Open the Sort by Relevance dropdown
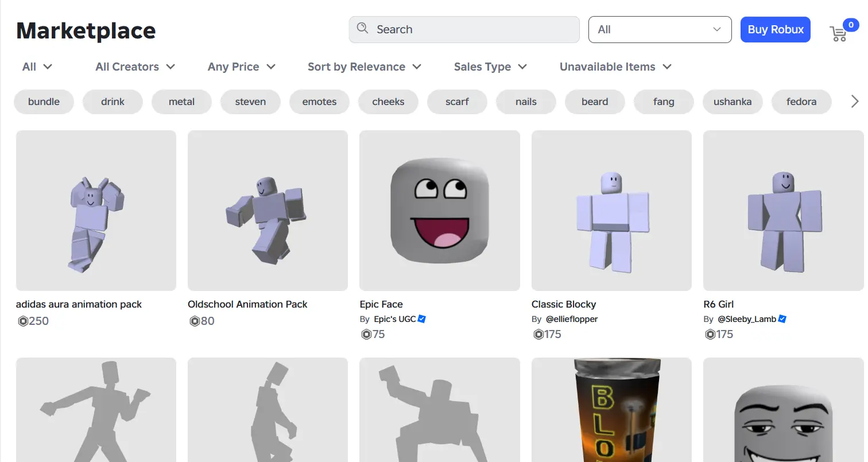Image resolution: width=868 pixels, height=462 pixels. click(364, 67)
